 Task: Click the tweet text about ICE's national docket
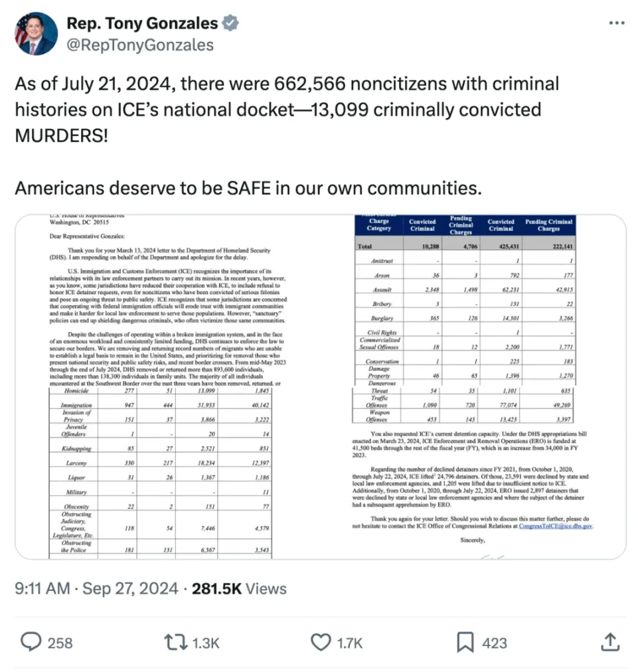[287, 110]
